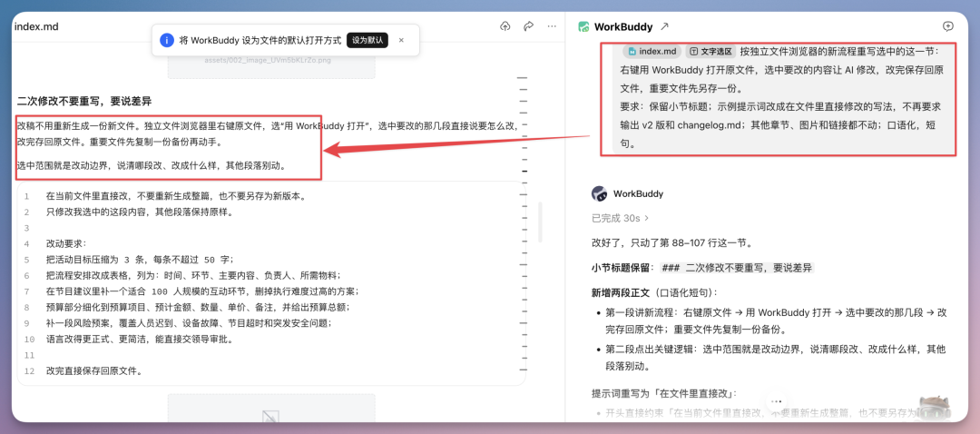Start a new chat with the plus bubble icon
Viewport: 980px width, 434px height.
pyautogui.click(x=948, y=26)
